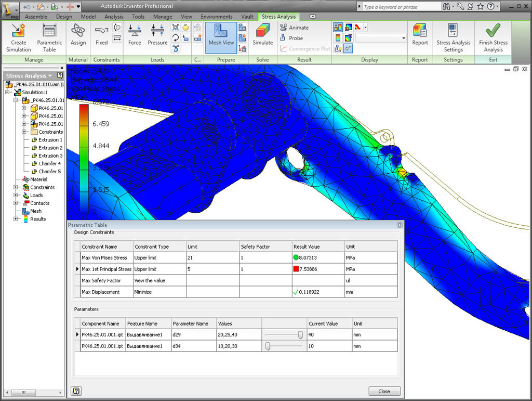532x401 pixels.
Task: Activate the Probe tool
Action: (291, 38)
